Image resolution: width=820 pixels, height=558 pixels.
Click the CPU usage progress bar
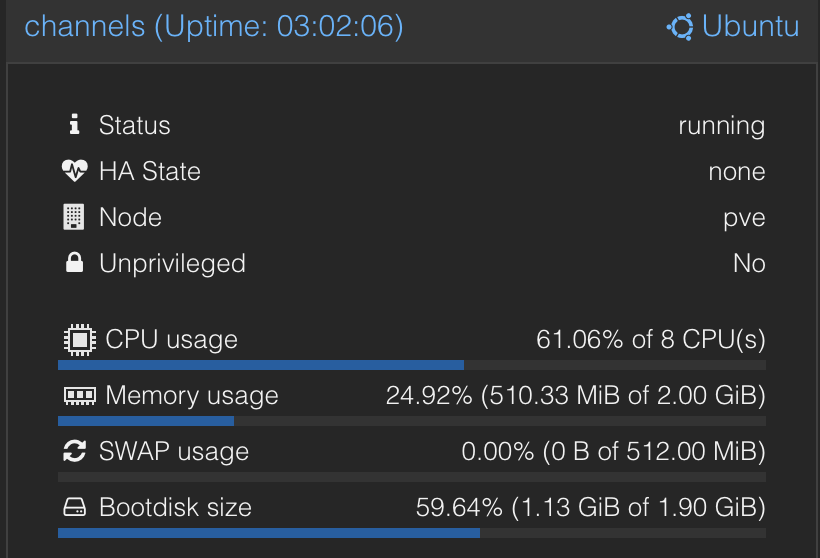411,366
